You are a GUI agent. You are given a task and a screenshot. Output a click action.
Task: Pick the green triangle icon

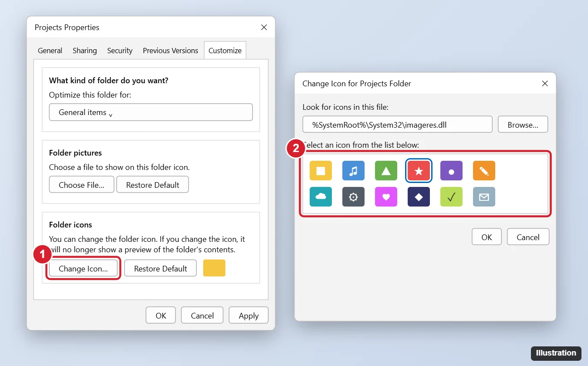point(386,171)
